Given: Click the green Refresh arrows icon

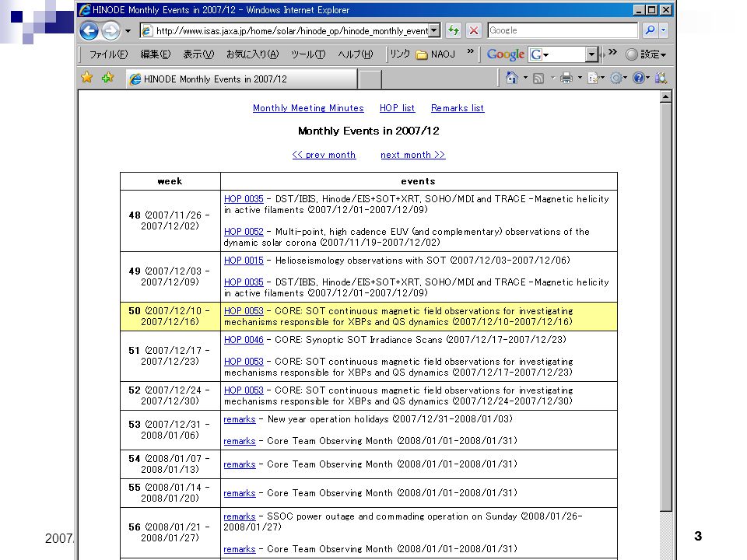Looking at the screenshot, I should pyautogui.click(x=453, y=30).
